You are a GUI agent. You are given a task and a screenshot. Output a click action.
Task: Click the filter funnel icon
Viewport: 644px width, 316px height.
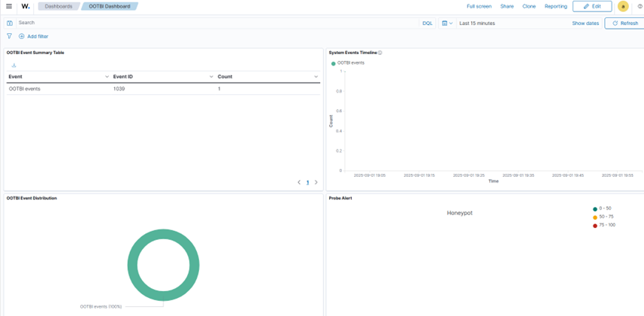10,36
